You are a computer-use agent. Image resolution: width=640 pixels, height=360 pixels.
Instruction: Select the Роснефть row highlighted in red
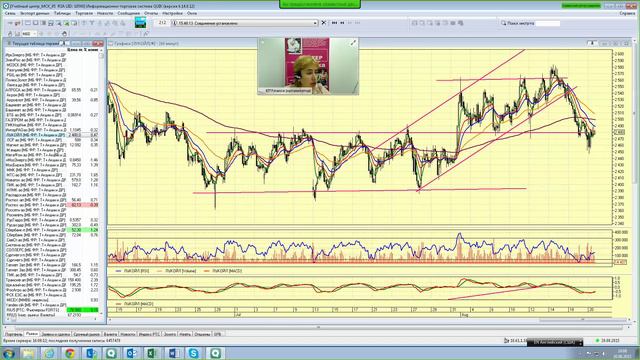pyautogui.click(x=52, y=205)
